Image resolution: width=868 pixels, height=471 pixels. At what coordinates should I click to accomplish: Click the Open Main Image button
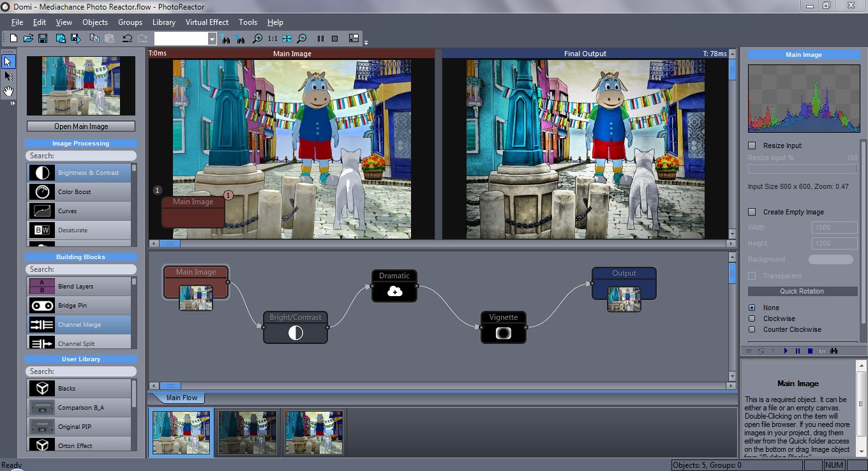81,126
